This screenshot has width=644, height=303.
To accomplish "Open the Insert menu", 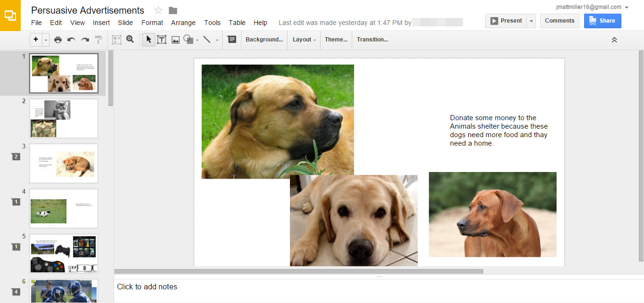I will [x=101, y=23].
